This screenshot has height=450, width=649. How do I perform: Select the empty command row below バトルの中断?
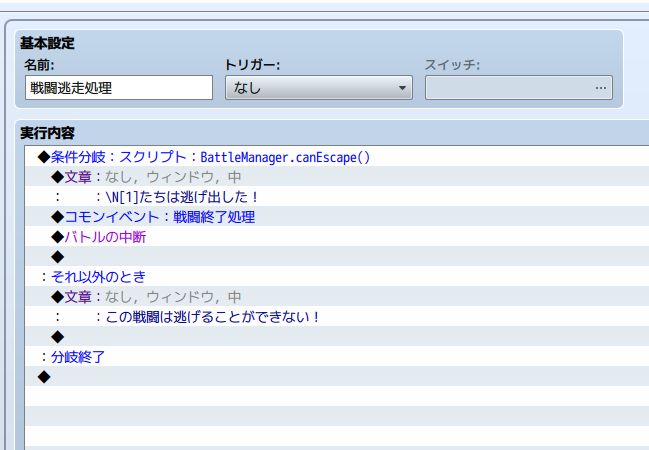point(337,257)
